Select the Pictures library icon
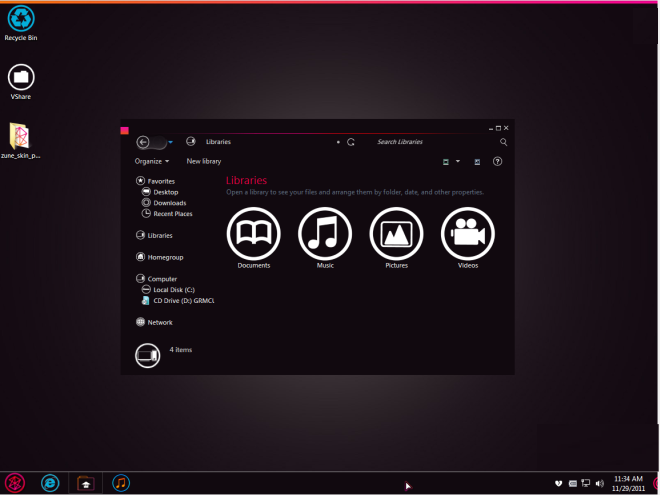This screenshot has width=660, height=495. 397,234
